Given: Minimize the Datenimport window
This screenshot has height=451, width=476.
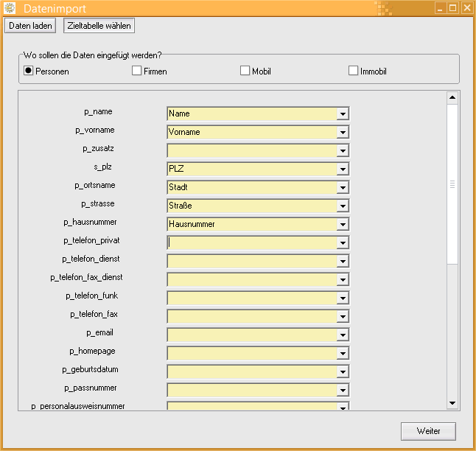Looking at the screenshot, I should (x=440, y=8).
